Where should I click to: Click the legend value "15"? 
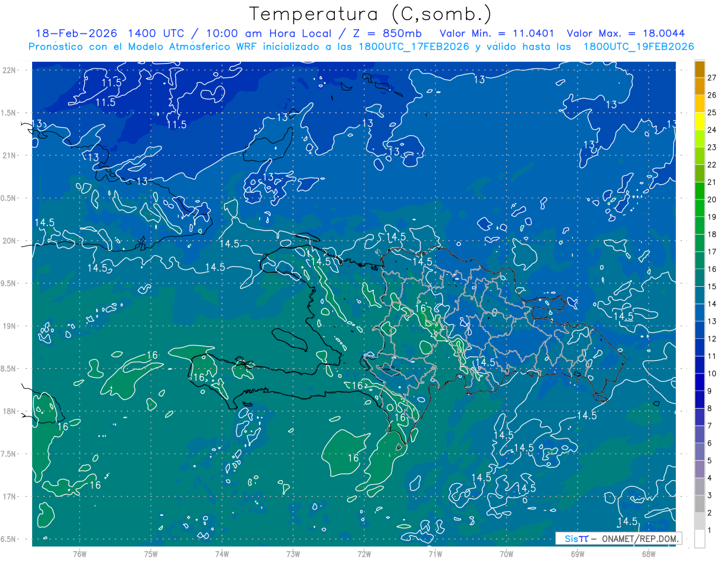[x=712, y=286]
